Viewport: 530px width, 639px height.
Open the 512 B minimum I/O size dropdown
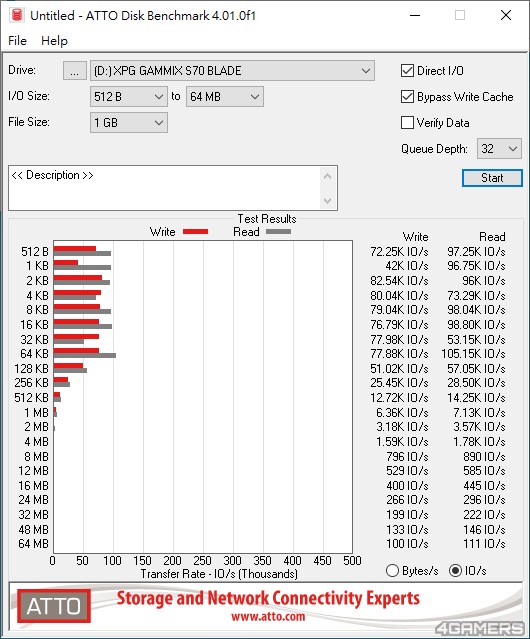(x=129, y=97)
